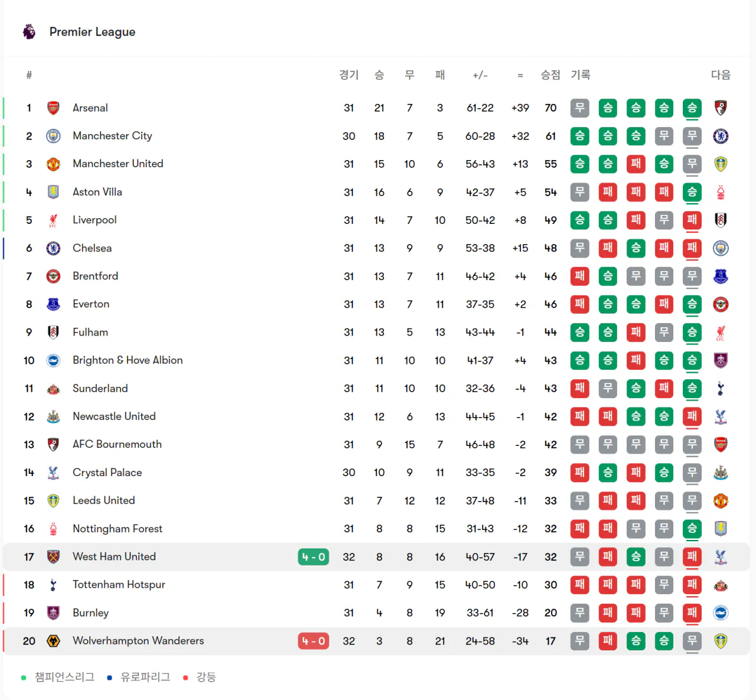Viewport: 756px width, 700px height.
Task: Sort by the 승점 points column header
Action: 550,75
